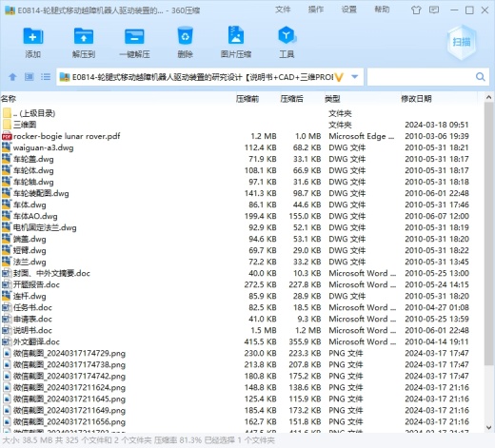Open the 操作 (Operation) menu
This screenshot has width=495, height=448.
pyautogui.click(x=316, y=10)
